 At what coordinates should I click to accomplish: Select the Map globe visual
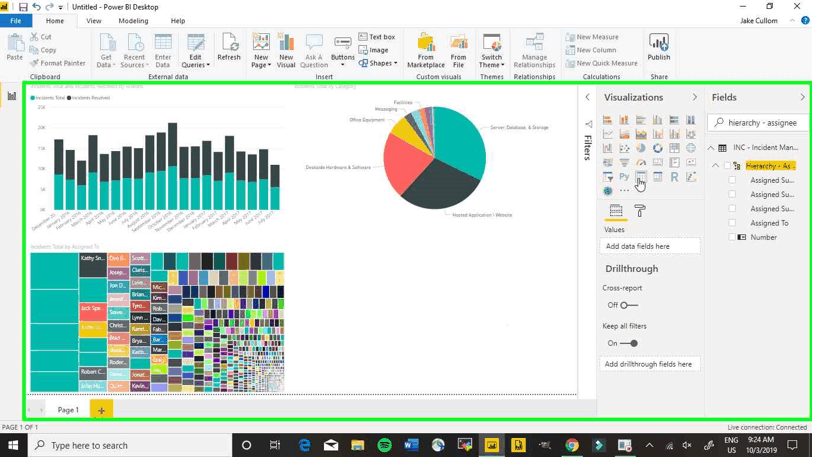(x=690, y=148)
